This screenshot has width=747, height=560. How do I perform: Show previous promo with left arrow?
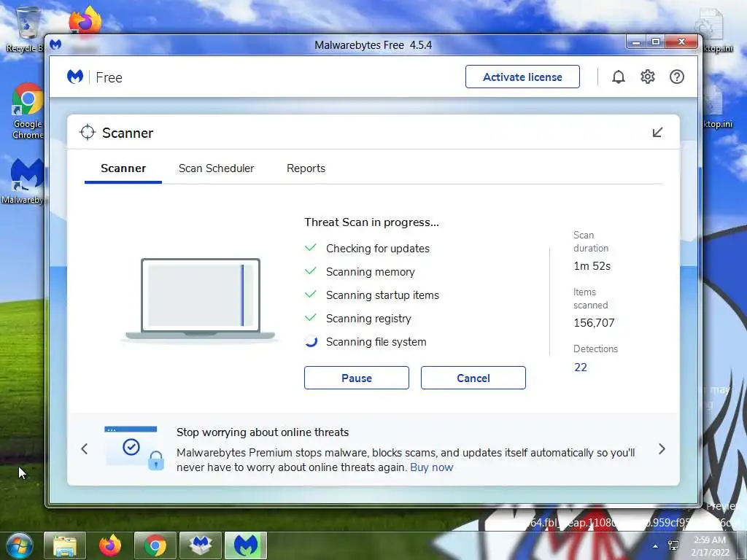[x=85, y=448]
